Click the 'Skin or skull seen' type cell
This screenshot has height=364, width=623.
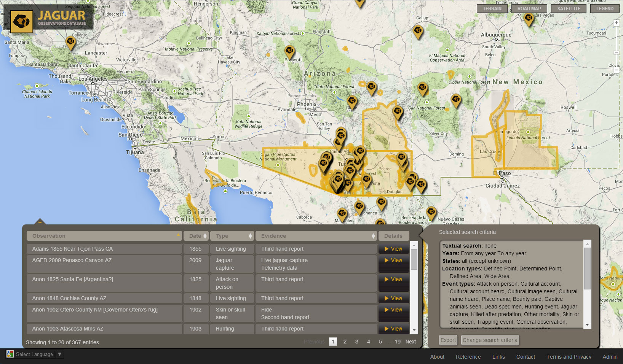[x=232, y=313]
